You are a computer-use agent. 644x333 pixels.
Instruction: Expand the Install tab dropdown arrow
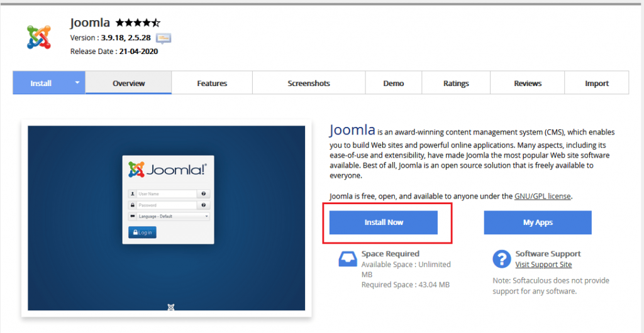pyautogui.click(x=77, y=82)
